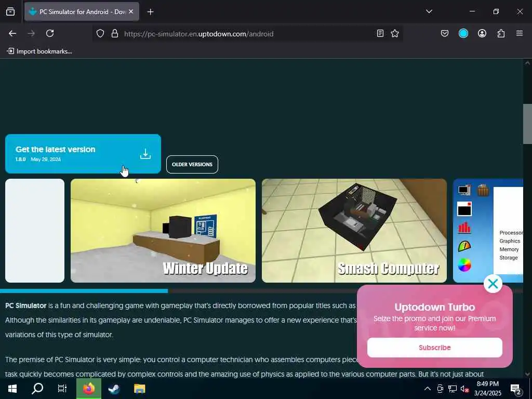Open the Firefox account icon

pos(482,33)
